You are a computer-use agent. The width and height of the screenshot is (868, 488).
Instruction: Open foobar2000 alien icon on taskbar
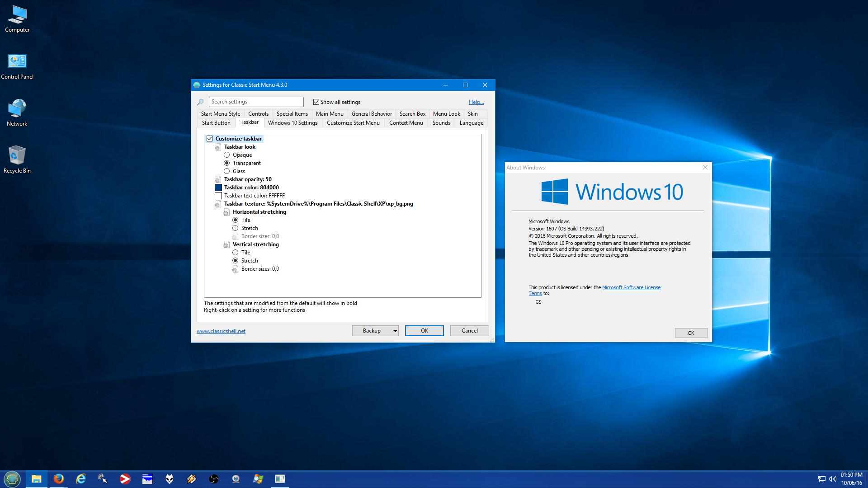(x=170, y=479)
